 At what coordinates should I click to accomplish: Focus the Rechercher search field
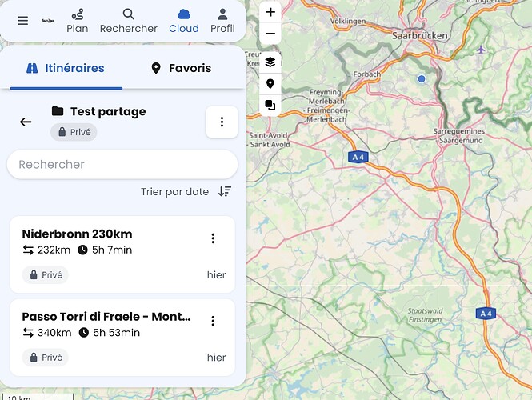pos(122,164)
